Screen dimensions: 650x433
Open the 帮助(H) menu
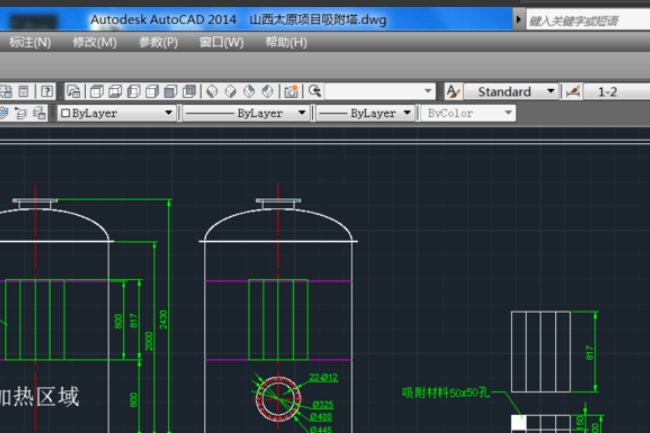286,42
